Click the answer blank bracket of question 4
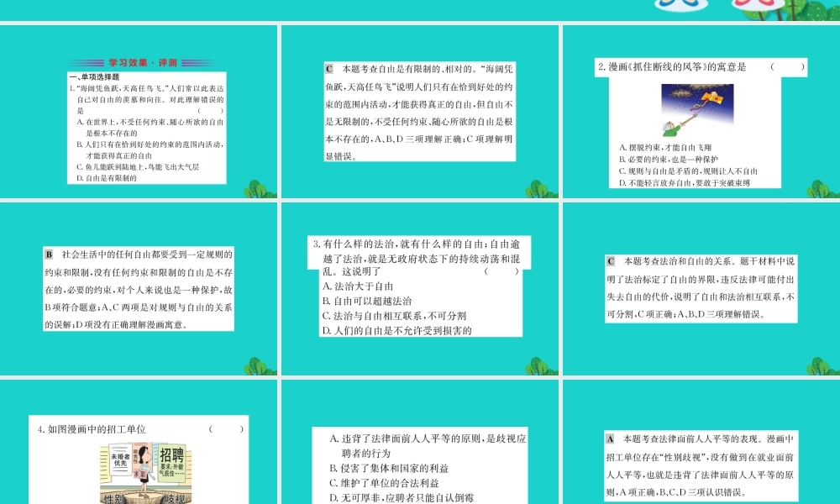This screenshot has width=840, height=504. coord(226,429)
